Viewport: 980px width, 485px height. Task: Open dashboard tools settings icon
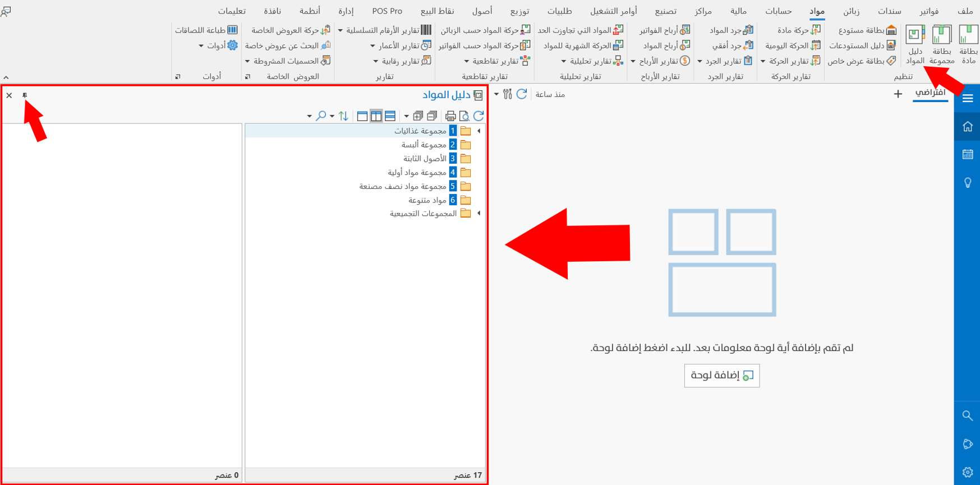click(507, 94)
